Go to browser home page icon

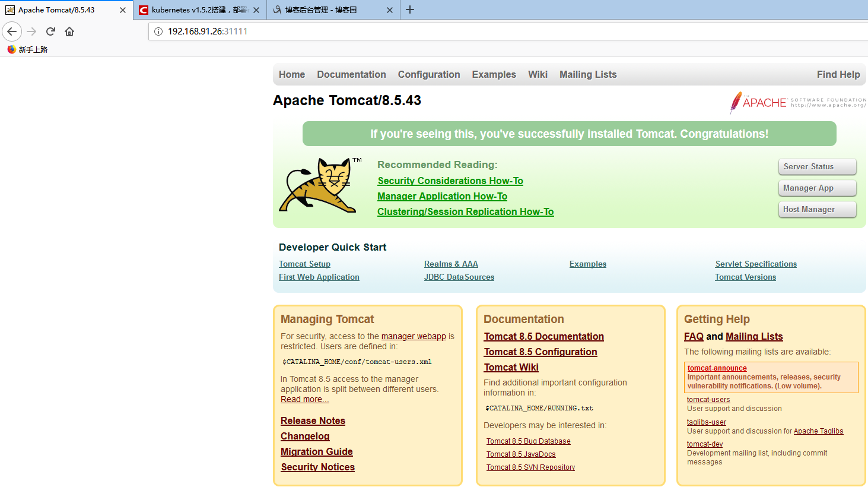tap(69, 31)
